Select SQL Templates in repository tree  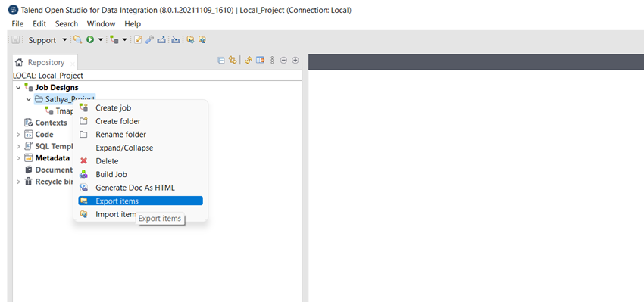point(55,146)
